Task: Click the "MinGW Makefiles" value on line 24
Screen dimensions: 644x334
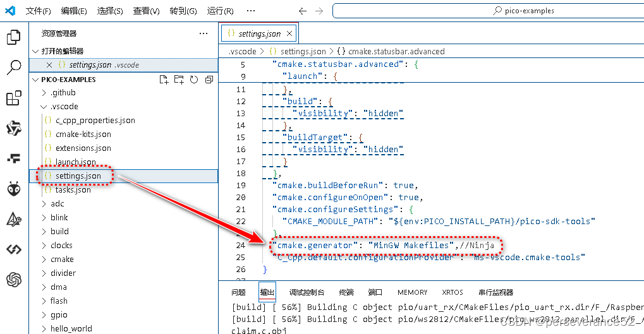Action: point(411,246)
